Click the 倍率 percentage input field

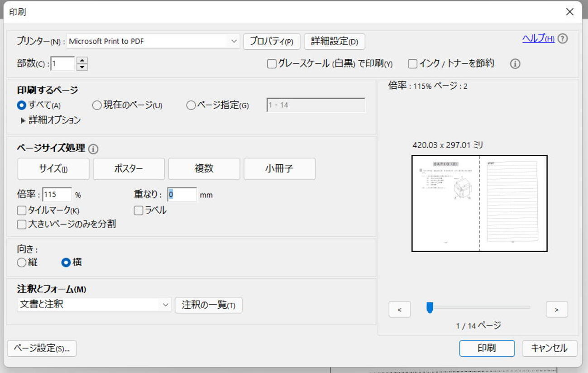(x=57, y=195)
